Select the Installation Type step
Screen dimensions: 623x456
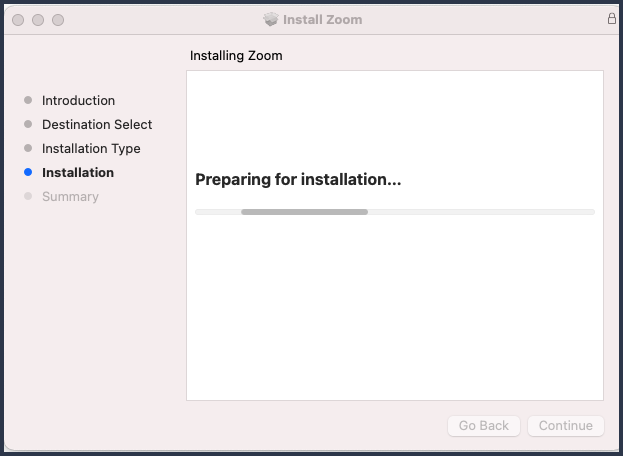pos(91,149)
